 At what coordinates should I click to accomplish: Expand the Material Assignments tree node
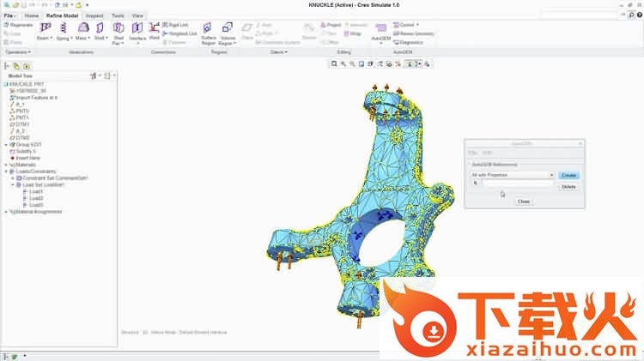(6, 212)
